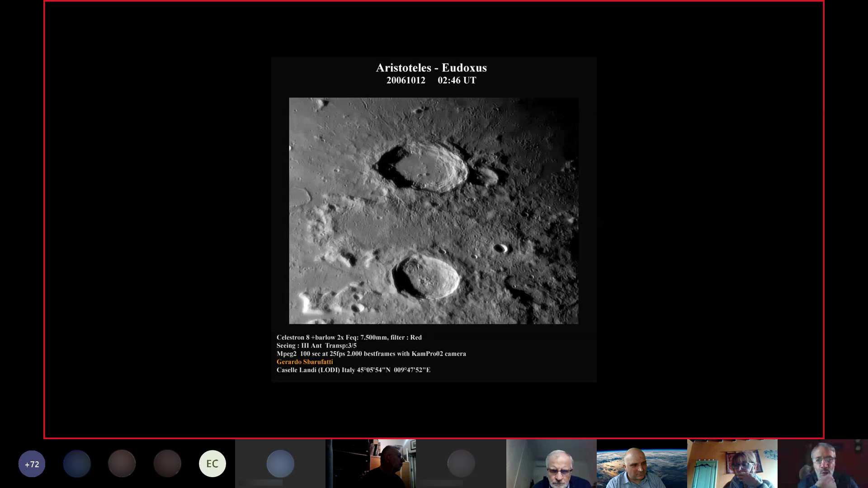Click the shared lunar crater photograph
868x488 pixels.
pyautogui.click(x=434, y=211)
